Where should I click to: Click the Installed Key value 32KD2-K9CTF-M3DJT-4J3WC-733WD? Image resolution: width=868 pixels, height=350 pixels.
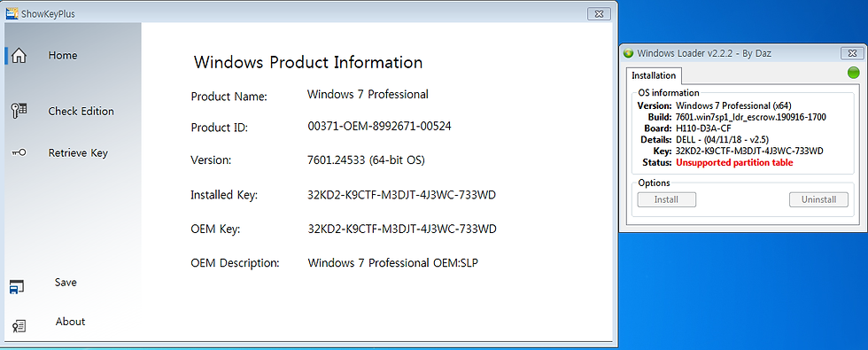pyautogui.click(x=402, y=195)
